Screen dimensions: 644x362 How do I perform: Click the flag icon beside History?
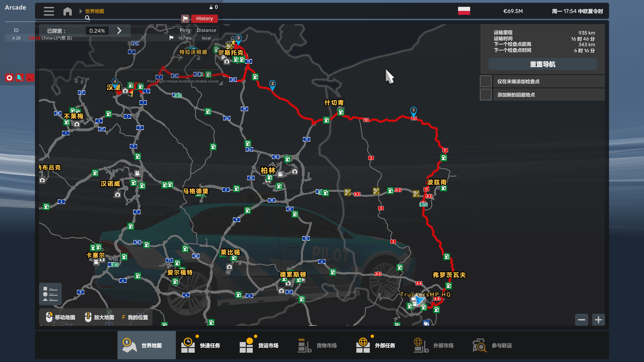click(185, 19)
